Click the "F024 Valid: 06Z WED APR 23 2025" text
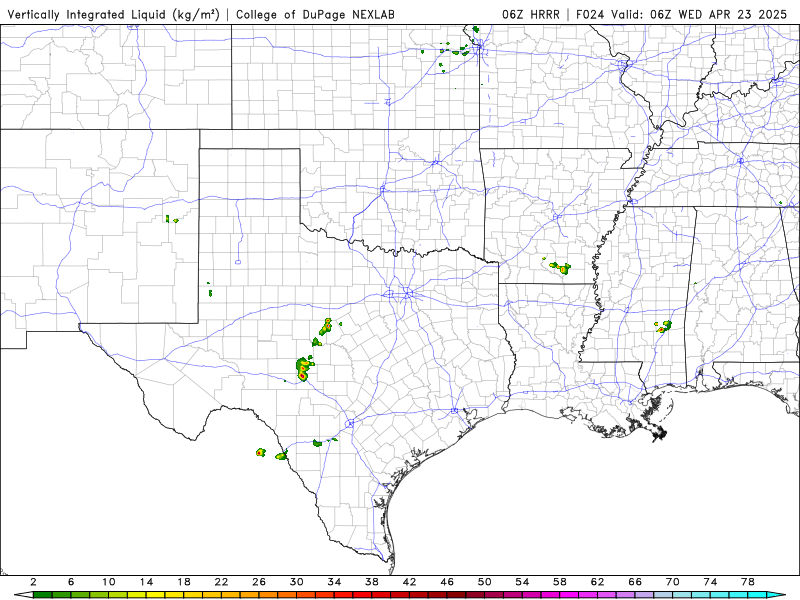Image resolution: width=800 pixels, height=600 pixels. pos(682,14)
